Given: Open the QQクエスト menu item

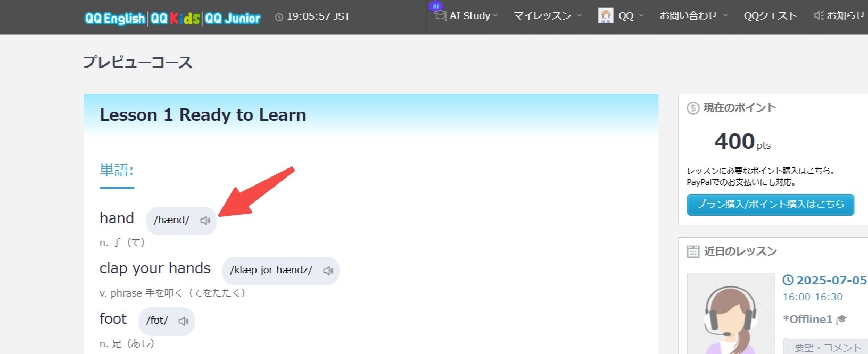Looking at the screenshot, I should point(770,16).
